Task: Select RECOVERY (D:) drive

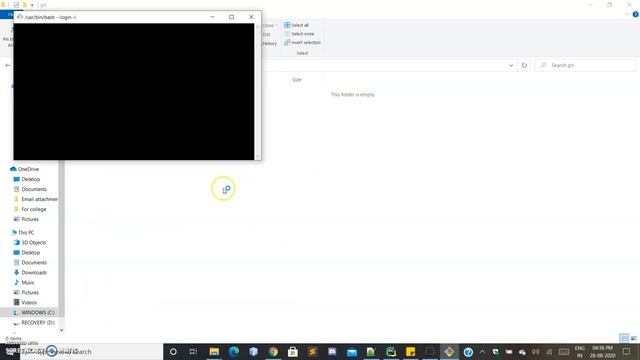Action: pyautogui.click(x=33, y=322)
